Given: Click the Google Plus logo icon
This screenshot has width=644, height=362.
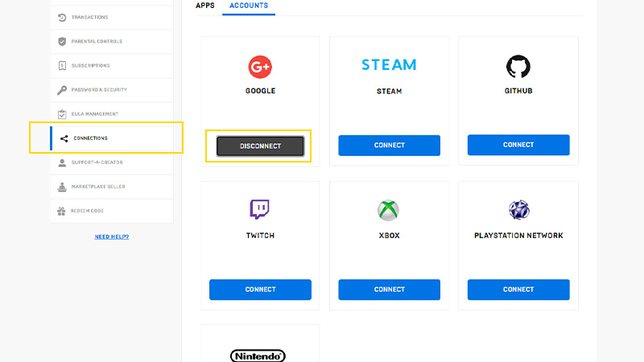Looking at the screenshot, I should [259, 66].
